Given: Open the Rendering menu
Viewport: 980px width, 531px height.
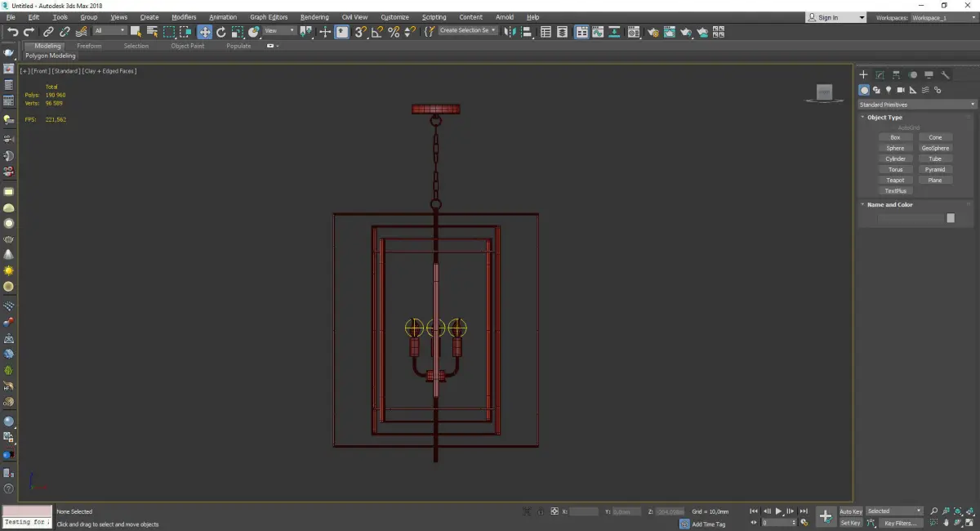Looking at the screenshot, I should [314, 17].
